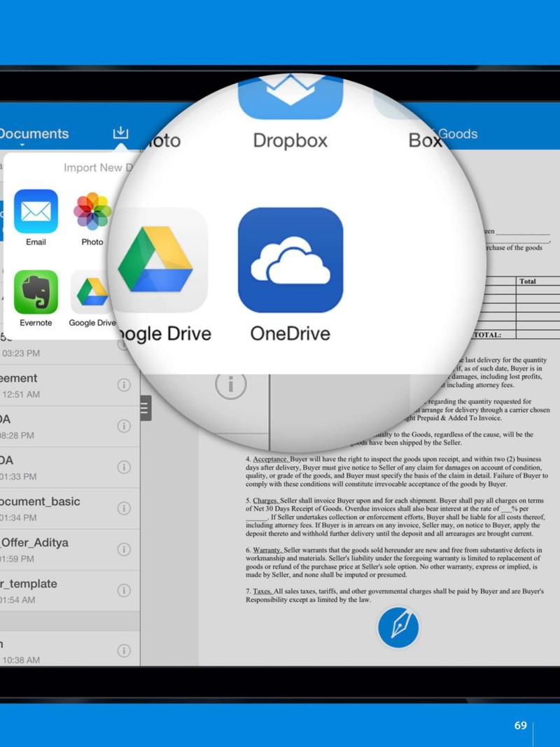Select the r_template list row
Viewport: 560px width, 747px height.
tap(70, 591)
